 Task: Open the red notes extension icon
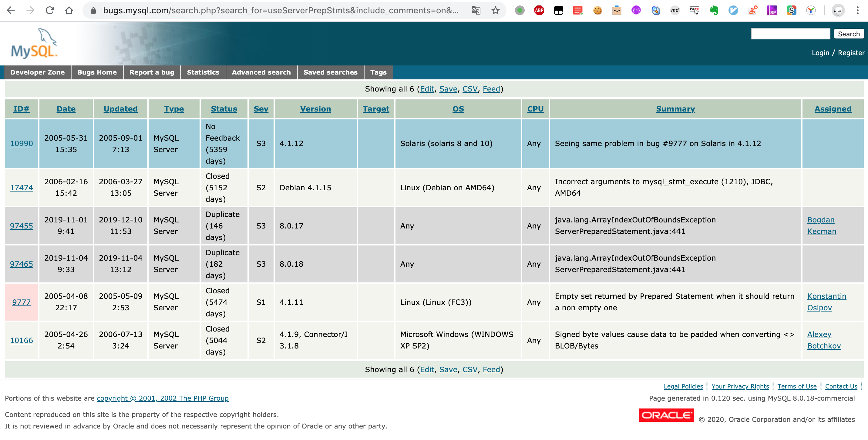578,10
